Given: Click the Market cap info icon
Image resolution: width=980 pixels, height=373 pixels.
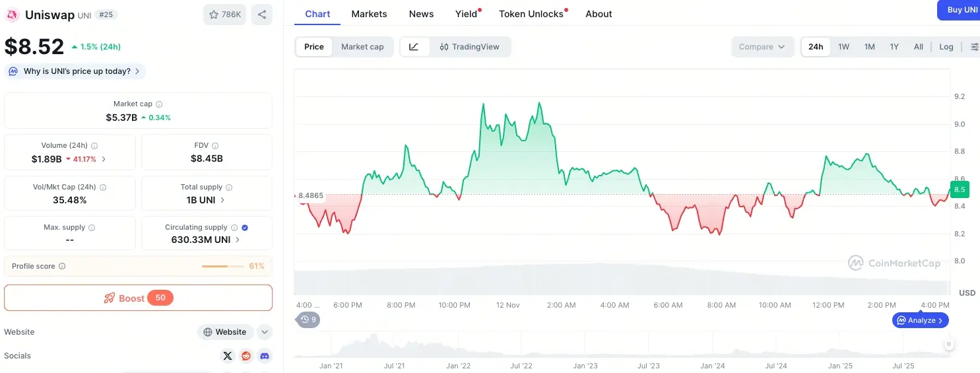Looking at the screenshot, I should click(159, 104).
